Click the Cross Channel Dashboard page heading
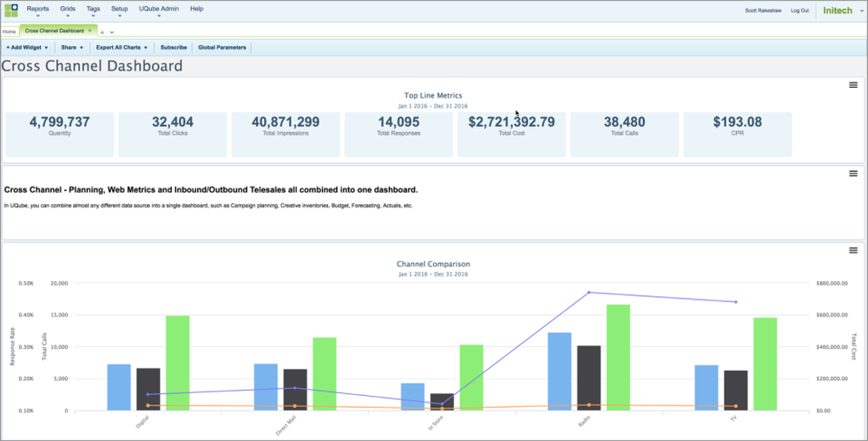The image size is (868, 441). click(x=92, y=66)
